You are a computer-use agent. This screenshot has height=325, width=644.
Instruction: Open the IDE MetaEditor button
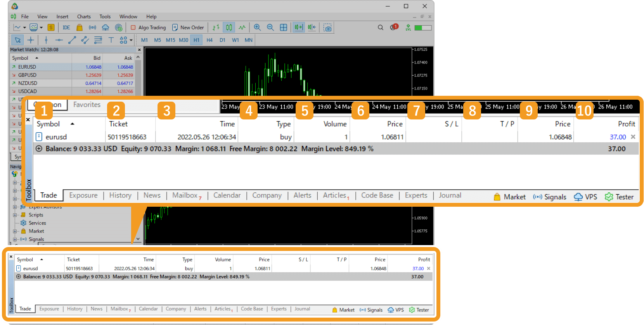[66, 28]
